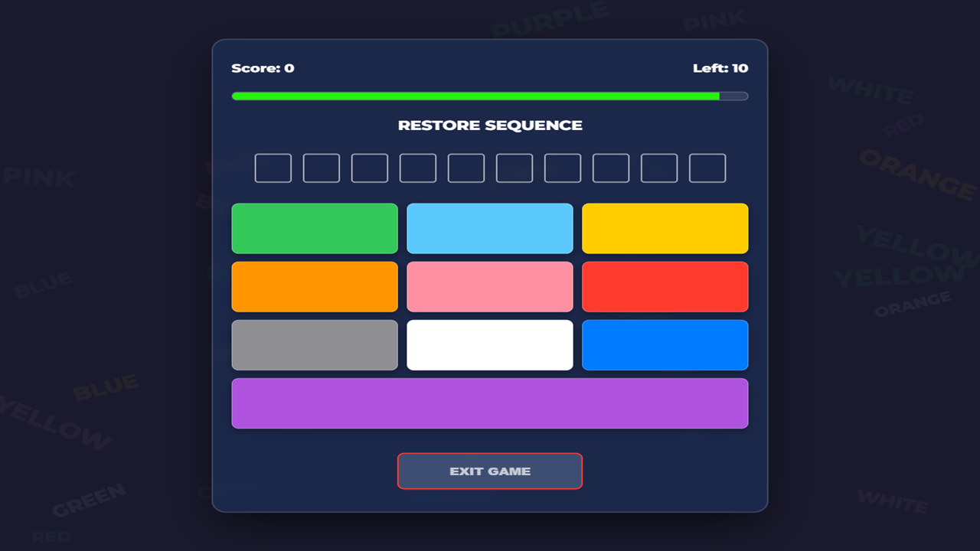Select the red color tile
The width and height of the screenshot is (980, 551).
665,286
